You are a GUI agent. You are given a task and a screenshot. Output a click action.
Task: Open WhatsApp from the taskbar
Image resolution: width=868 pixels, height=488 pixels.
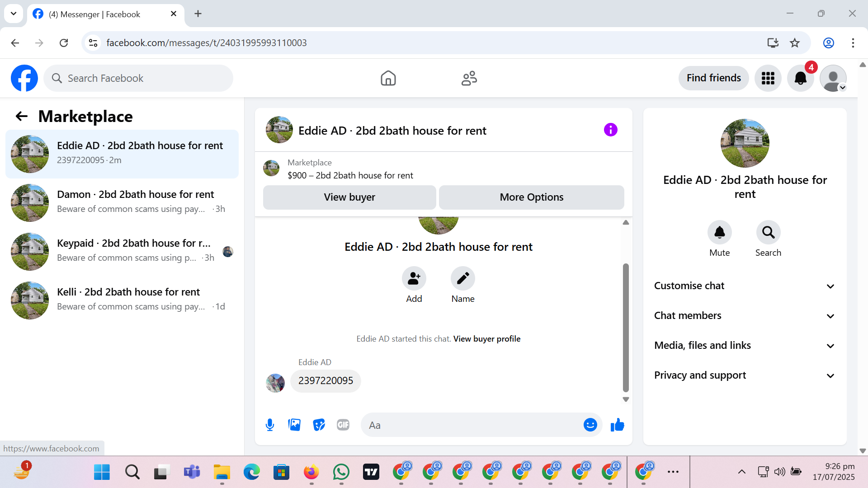point(341,472)
